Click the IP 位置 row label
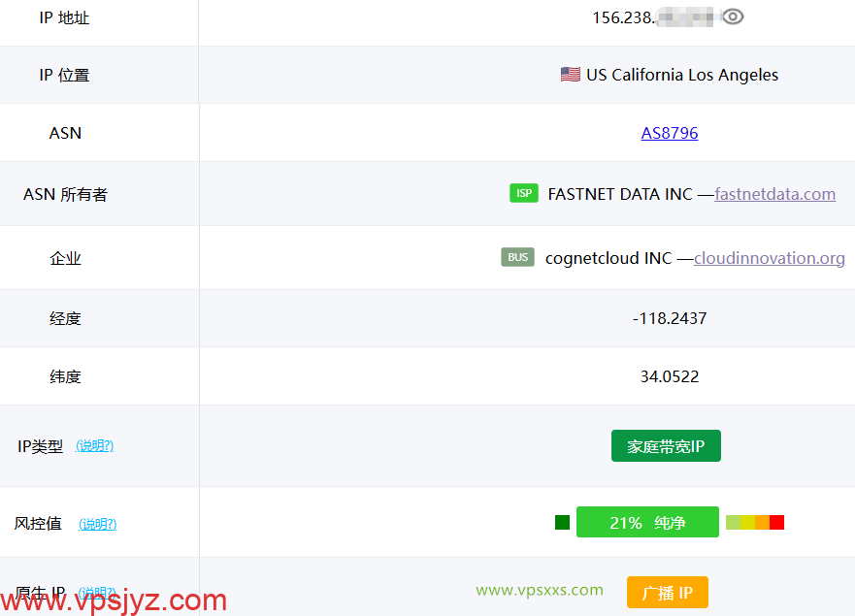The height and width of the screenshot is (616, 855). pos(64,76)
